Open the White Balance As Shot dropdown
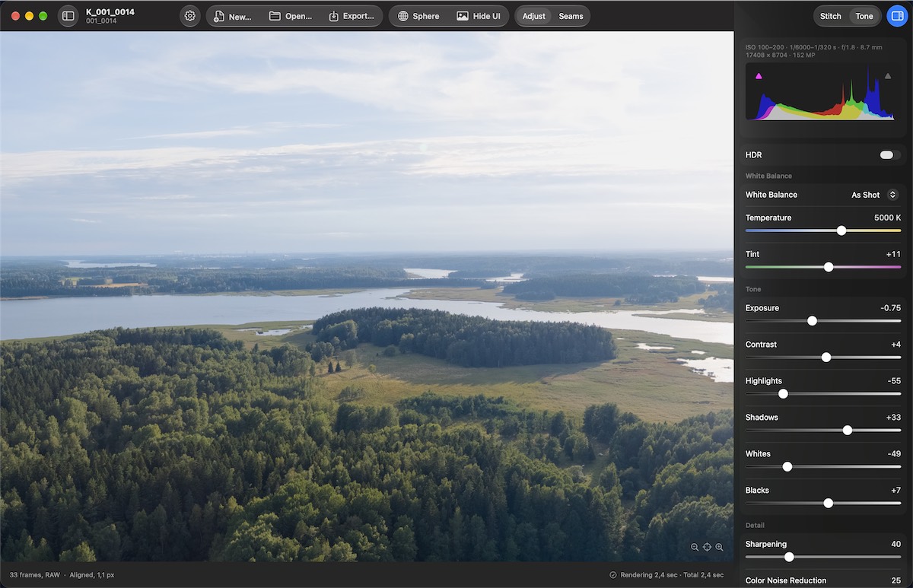 click(x=875, y=195)
